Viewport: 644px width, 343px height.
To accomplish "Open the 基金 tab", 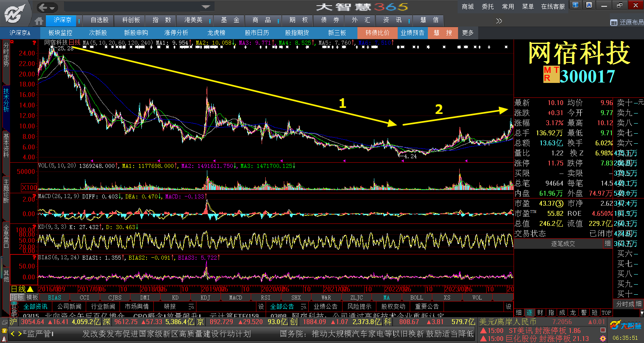I will tap(230, 20).
